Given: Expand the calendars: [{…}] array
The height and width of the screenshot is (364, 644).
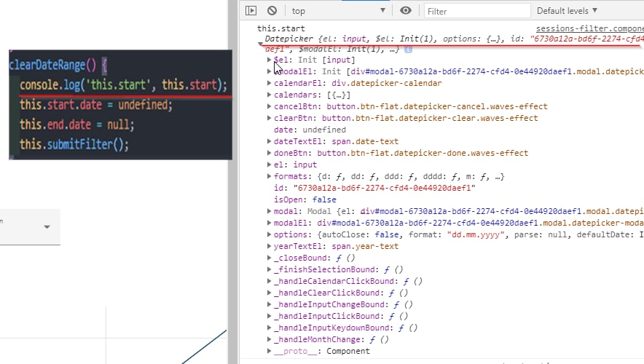Looking at the screenshot, I should (x=269, y=95).
